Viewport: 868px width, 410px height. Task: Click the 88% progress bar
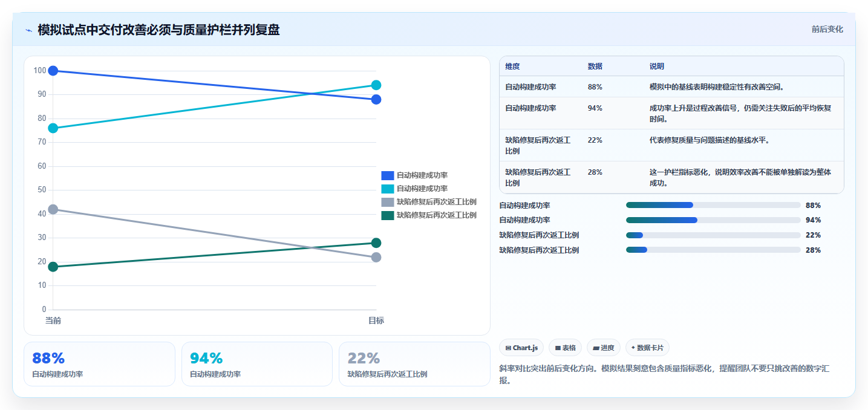point(713,205)
